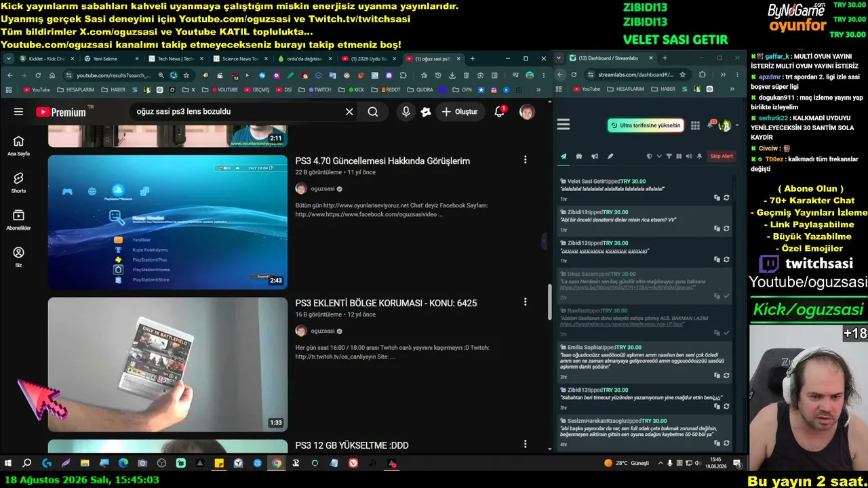Reload the YouTube page
Screen dimensions: 868x488
[x=38, y=75]
